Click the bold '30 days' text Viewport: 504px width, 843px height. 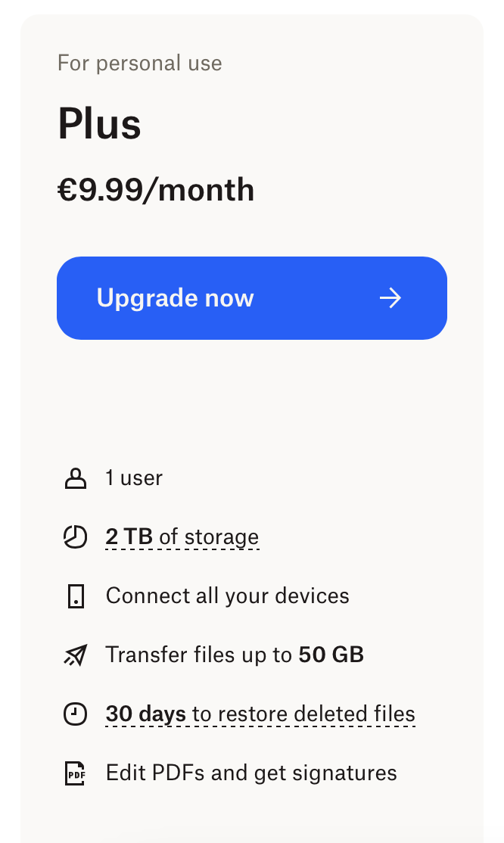145,714
